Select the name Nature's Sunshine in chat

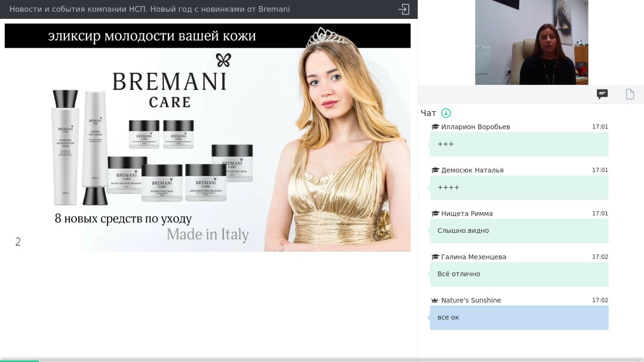click(x=471, y=300)
